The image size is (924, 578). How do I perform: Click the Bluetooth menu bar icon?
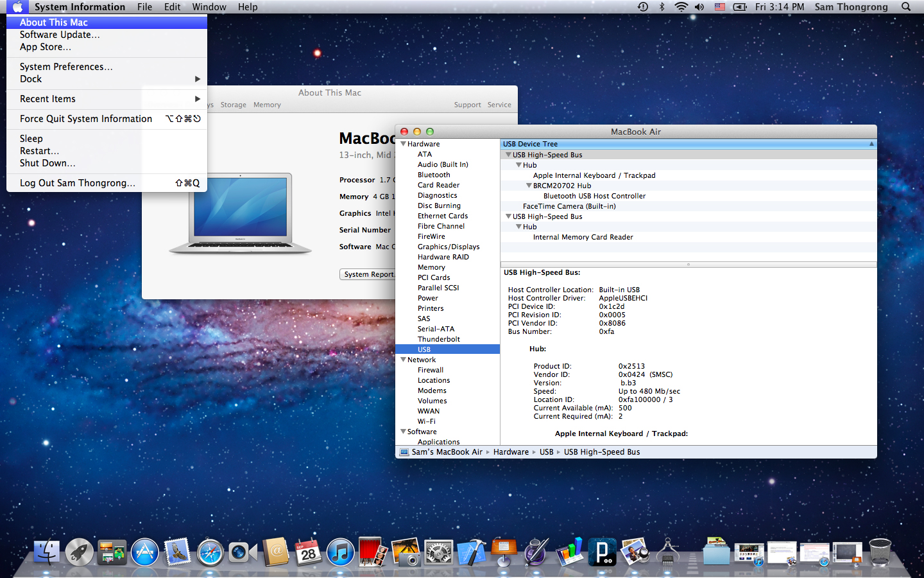pos(662,6)
